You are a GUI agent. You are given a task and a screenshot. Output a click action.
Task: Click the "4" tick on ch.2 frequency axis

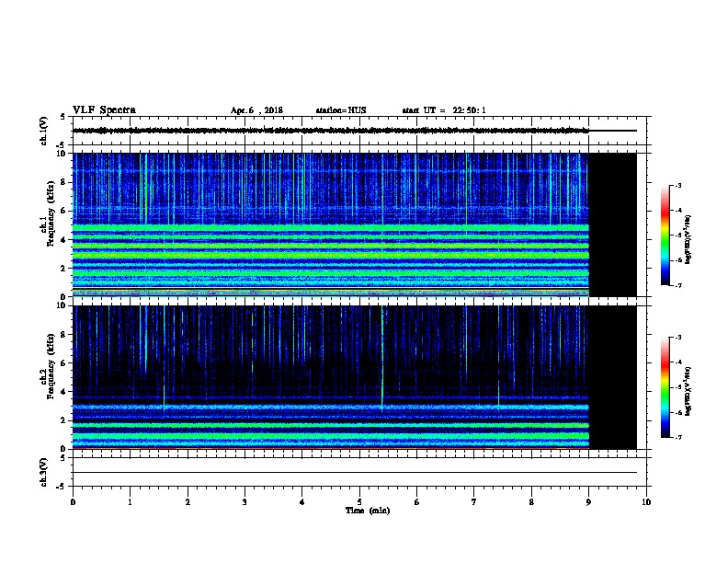(x=64, y=392)
